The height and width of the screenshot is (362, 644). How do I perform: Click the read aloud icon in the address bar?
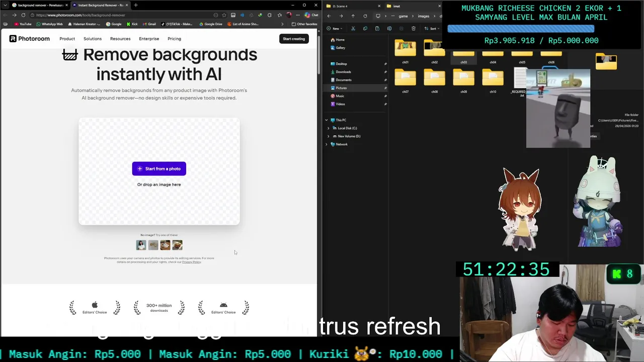242,15
